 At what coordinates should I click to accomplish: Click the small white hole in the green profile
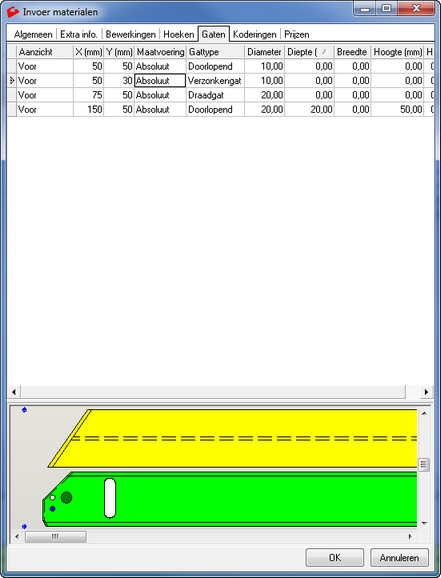pos(52,498)
